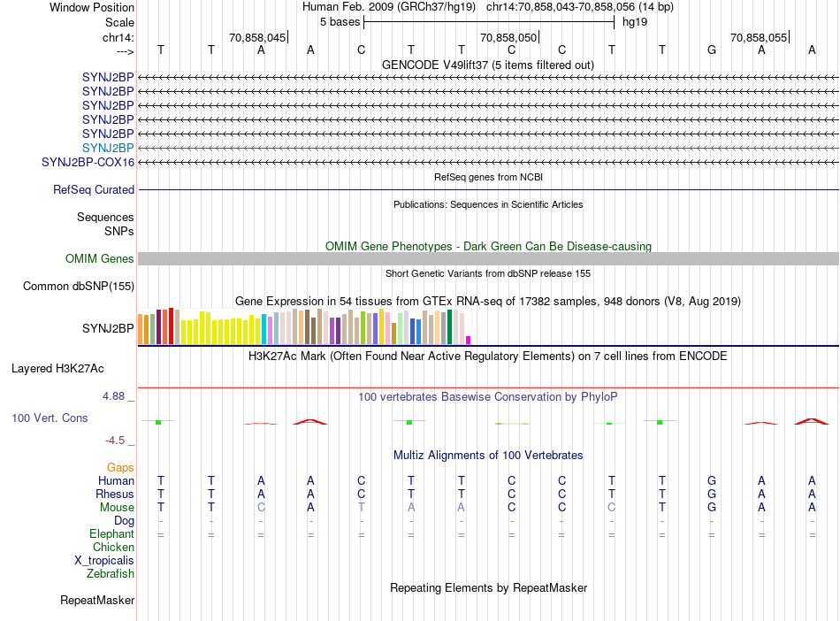Click the Window Position label
The width and height of the screenshot is (840, 621).
pos(92,7)
